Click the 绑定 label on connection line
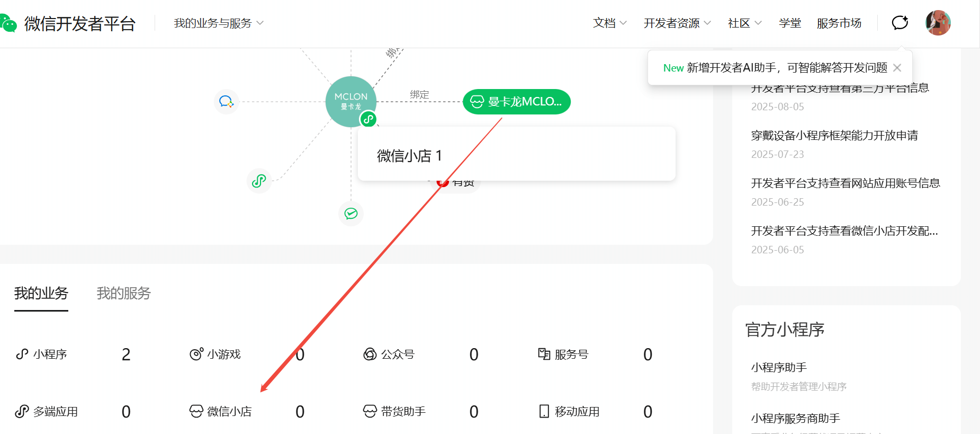Viewport: 980px width, 434px height. click(419, 94)
